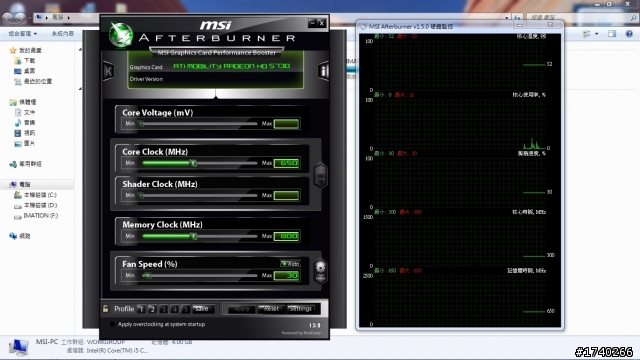This screenshot has width=640, height=360.
Task: Click the Core Voltage slider handle
Action: click(x=141, y=124)
